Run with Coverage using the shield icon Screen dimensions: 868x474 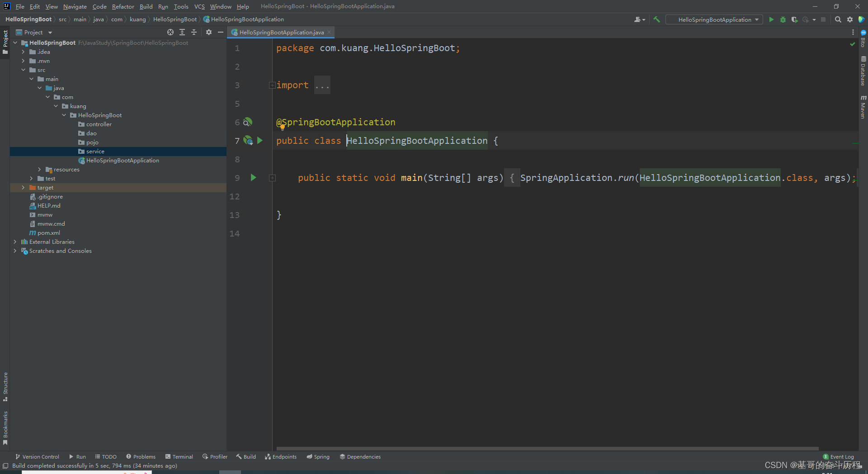click(794, 19)
